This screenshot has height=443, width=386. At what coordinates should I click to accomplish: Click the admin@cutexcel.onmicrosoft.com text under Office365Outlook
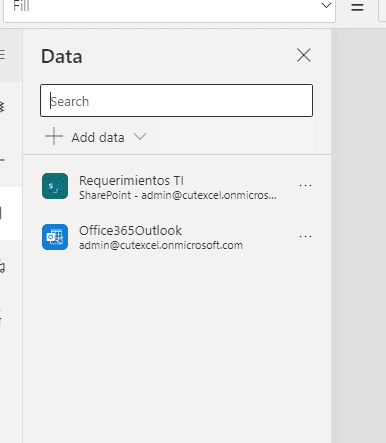point(161,245)
